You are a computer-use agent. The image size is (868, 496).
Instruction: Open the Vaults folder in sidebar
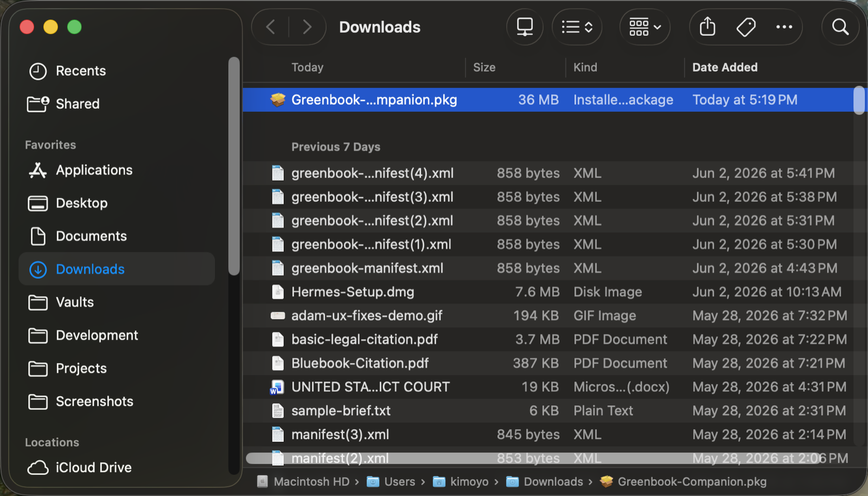click(x=117, y=302)
